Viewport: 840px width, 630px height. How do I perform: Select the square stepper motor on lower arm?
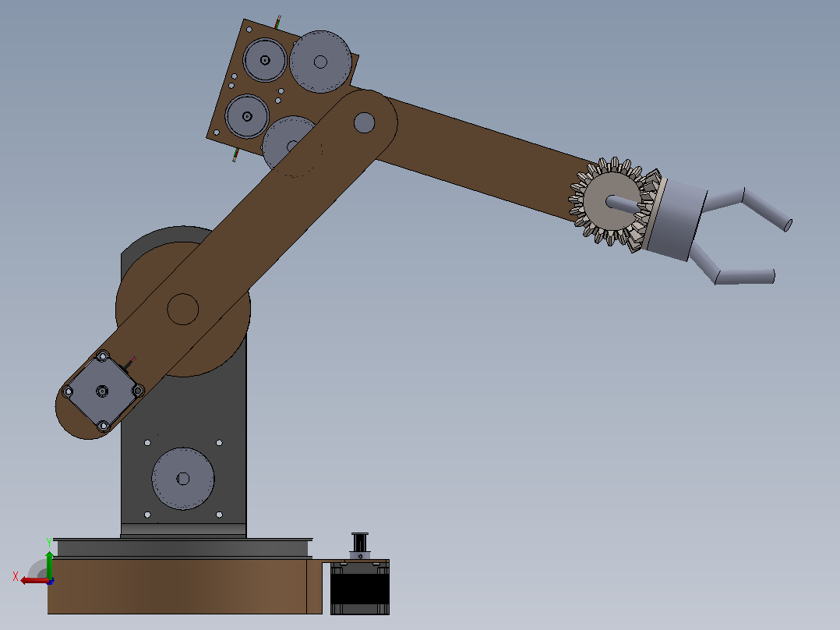tap(102, 391)
